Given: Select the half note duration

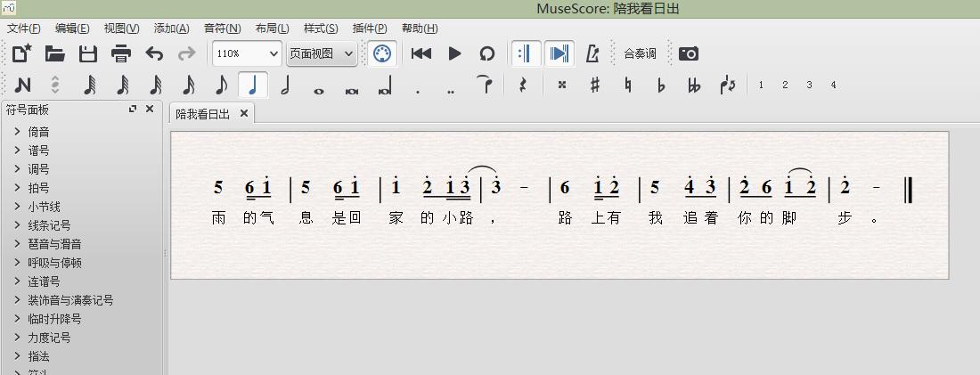Looking at the screenshot, I should [285, 85].
